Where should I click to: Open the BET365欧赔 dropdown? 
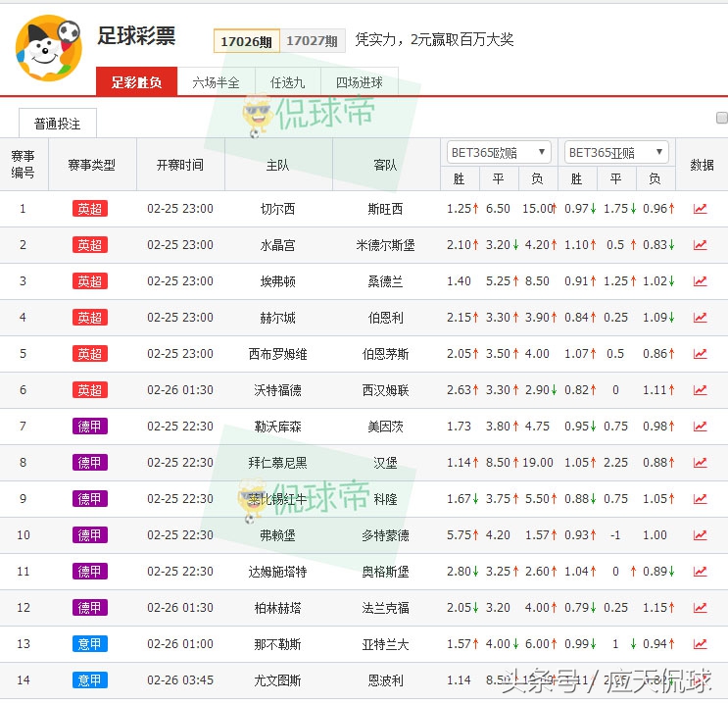click(x=499, y=152)
